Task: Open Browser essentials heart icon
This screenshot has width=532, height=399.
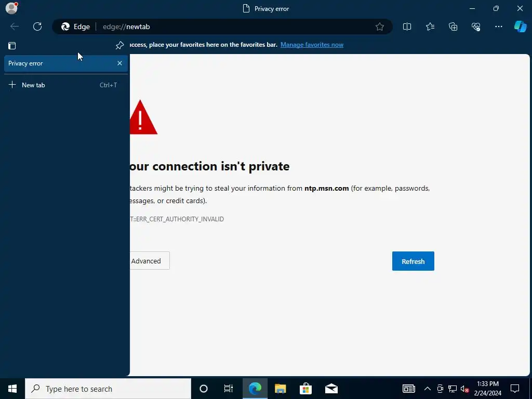Action: pyautogui.click(x=476, y=26)
